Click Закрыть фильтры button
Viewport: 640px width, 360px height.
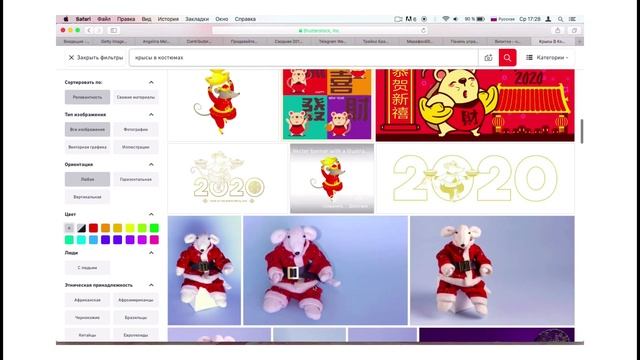click(96, 58)
